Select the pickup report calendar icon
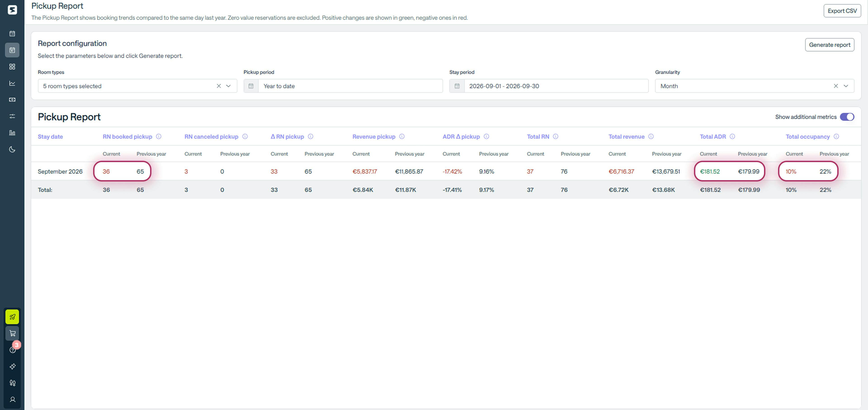Viewport: 868px width, 410px height. coord(12,50)
